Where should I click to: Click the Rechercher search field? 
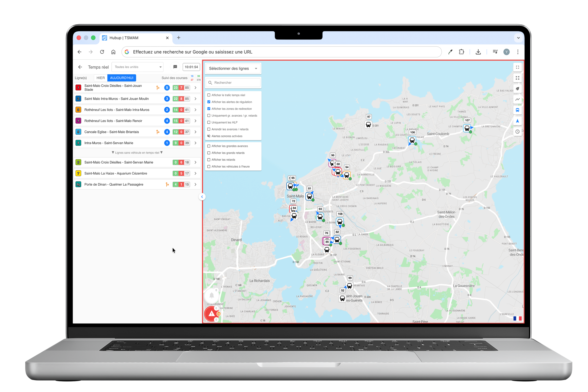click(x=235, y=83)
